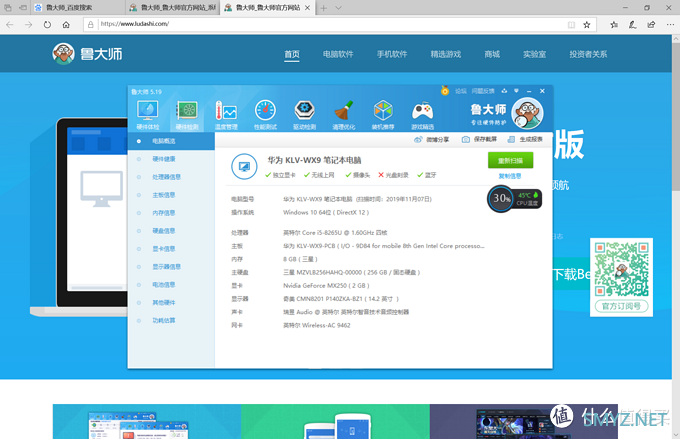The image size is (680, 439).
Task: Show the tab preview dropdown chevron
Action: 339,8
